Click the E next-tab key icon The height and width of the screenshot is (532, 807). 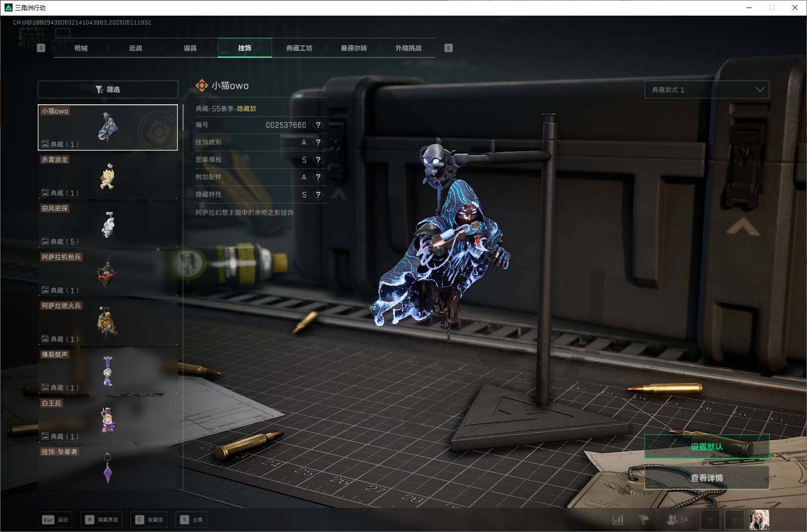click(x=448, y=48)
